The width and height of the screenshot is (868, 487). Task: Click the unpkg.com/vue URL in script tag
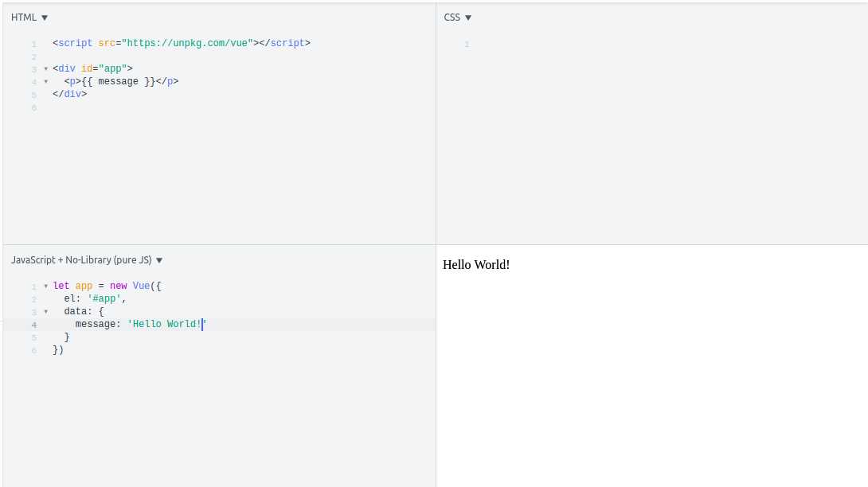(x=187, y=43)
